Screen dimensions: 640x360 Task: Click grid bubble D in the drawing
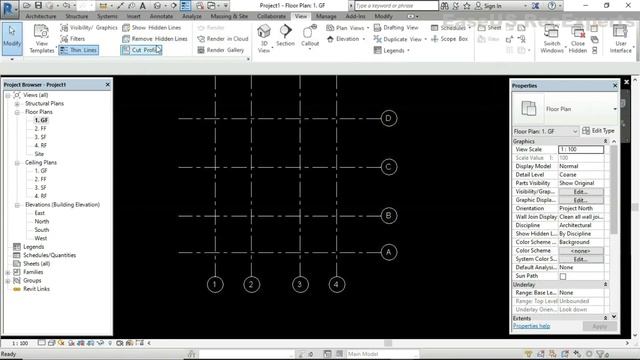click(389, 118)
